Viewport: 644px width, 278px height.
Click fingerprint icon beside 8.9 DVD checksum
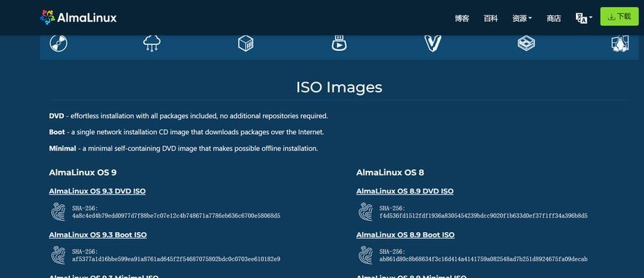(x=366, y=212)
